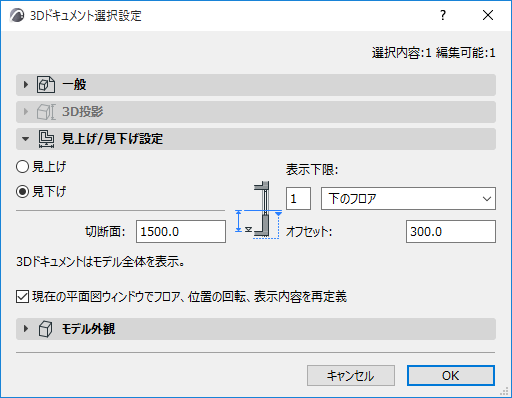Select the 見上げ radio button

pos(22,167)
